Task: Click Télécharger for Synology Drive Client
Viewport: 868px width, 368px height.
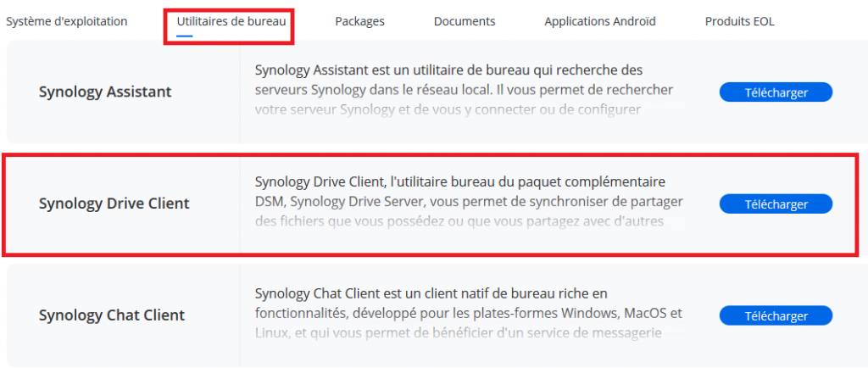Action: [776, 204]
